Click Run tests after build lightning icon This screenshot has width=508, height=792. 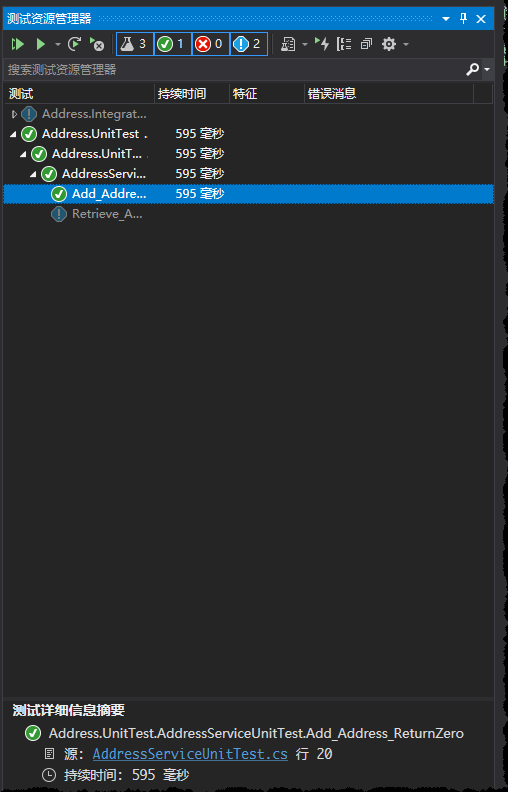tap(322, 44)
